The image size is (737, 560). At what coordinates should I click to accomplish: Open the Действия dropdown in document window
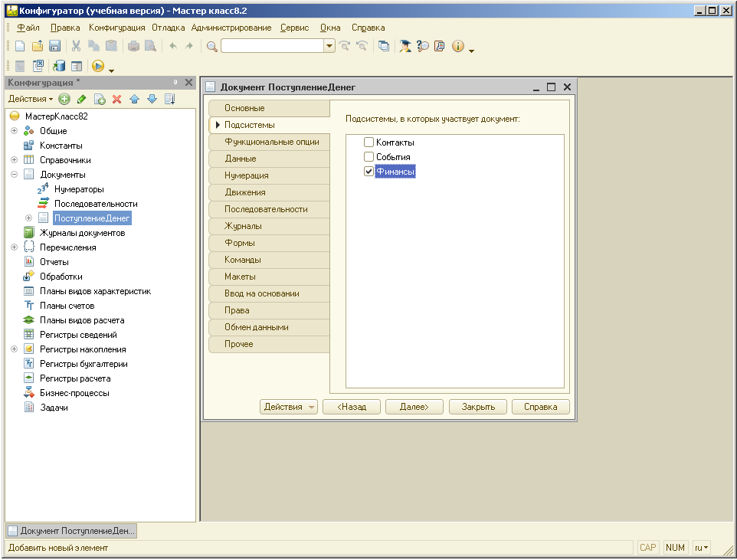(x=288, y=407)
